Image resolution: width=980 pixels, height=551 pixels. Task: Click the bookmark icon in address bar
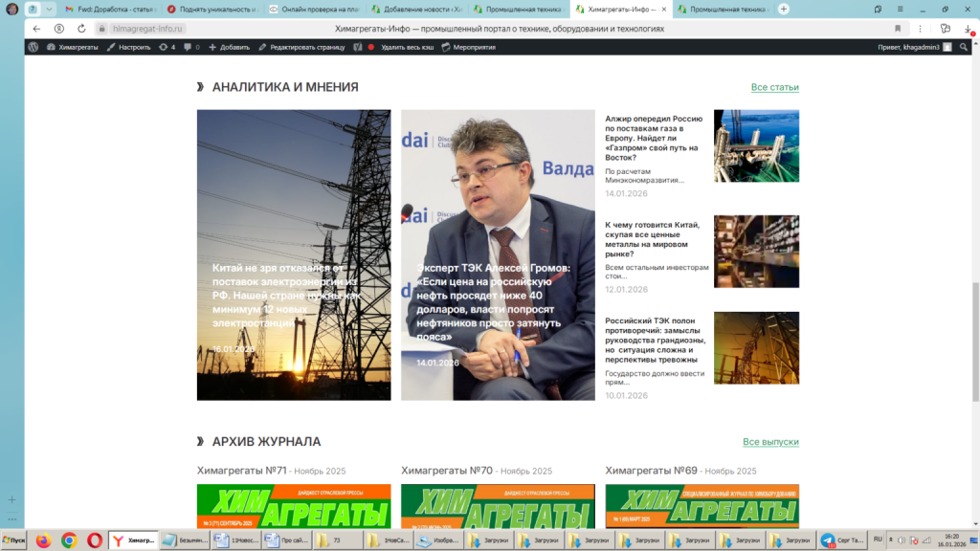point(897,29)
